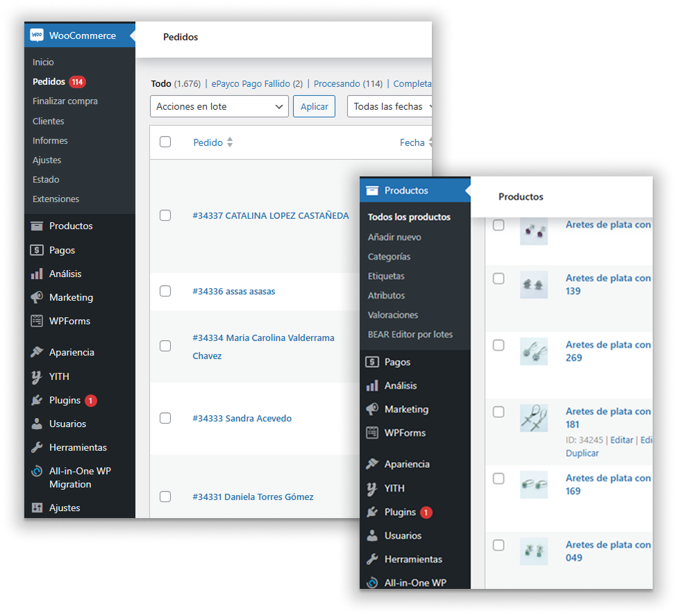Screen dimensions: 677x616
Task: Click the YITH icon in the sidebar
Action: pos(35,376)
